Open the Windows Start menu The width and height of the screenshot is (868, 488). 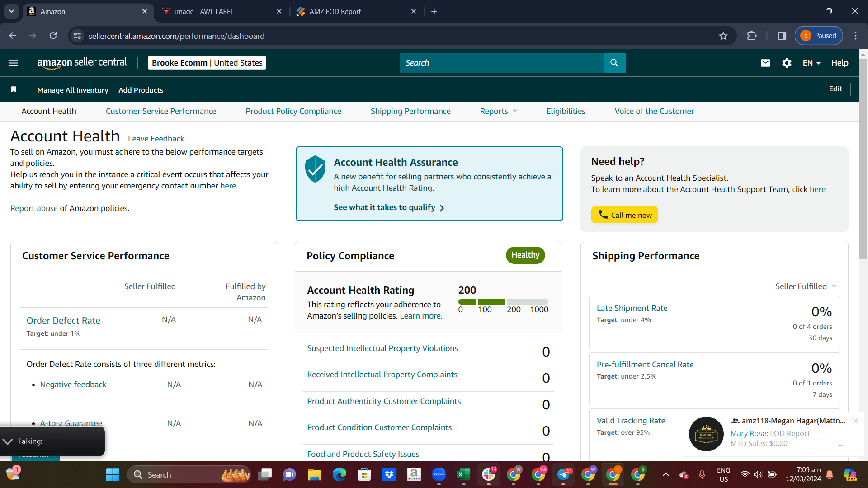[113, 474]
